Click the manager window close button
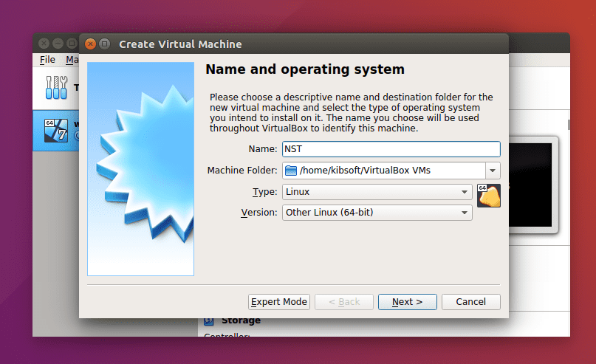The height and width of the screenshot is (364, 596). [x=44, y=44]
